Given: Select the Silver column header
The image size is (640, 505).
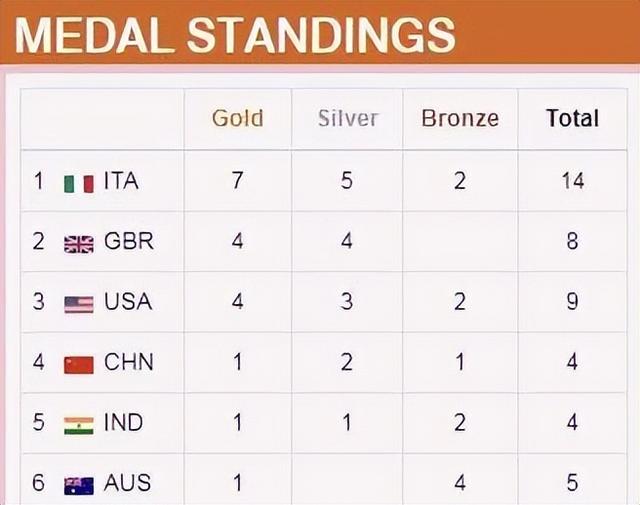Looking at the screenshot, I should click(348, 118).
